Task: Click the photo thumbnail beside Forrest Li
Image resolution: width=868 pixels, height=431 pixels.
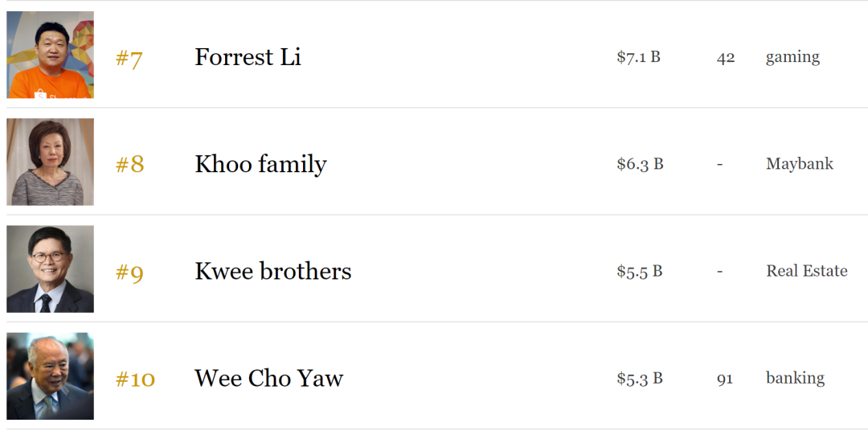Action: pos(50,55)
